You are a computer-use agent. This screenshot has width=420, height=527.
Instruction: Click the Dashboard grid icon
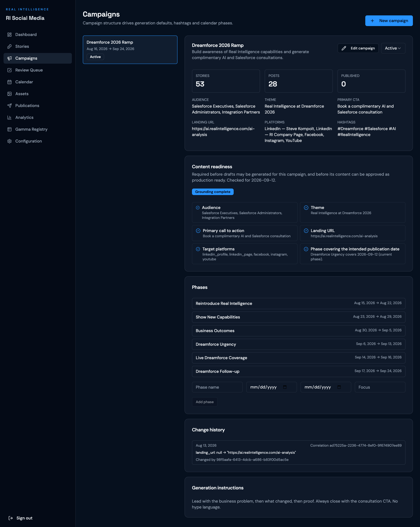point(9,34)
